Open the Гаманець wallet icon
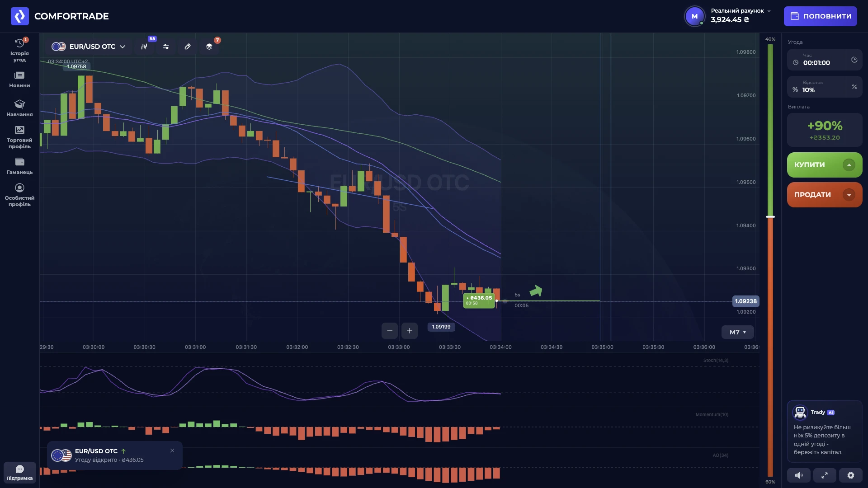The width and height of the screenshot is (868, 488). pyautogui.click(x=19, y=162)
